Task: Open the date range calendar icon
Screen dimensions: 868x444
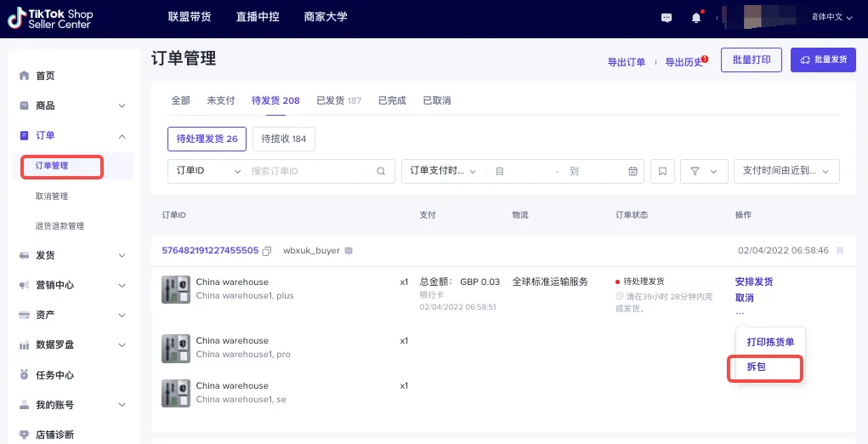Action: tap(633, 171)
